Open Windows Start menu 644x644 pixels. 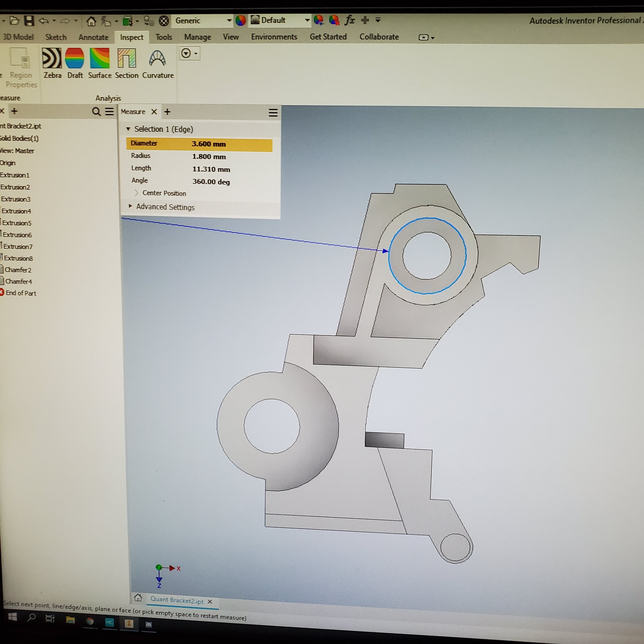point(12,617)
